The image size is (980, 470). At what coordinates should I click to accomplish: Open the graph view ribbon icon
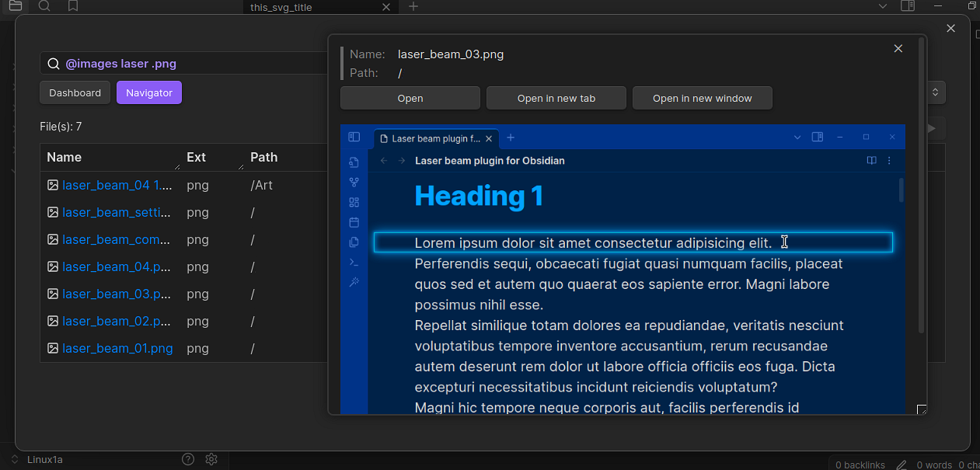[354, 182]
